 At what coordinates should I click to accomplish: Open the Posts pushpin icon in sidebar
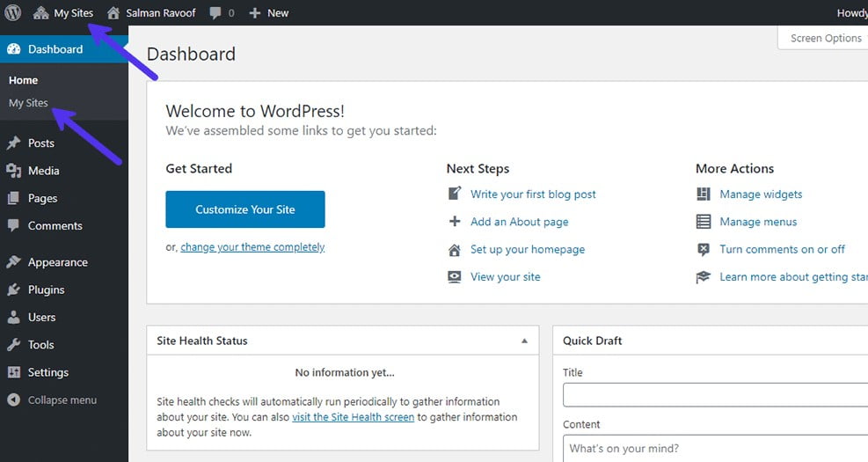pos(14,143)
